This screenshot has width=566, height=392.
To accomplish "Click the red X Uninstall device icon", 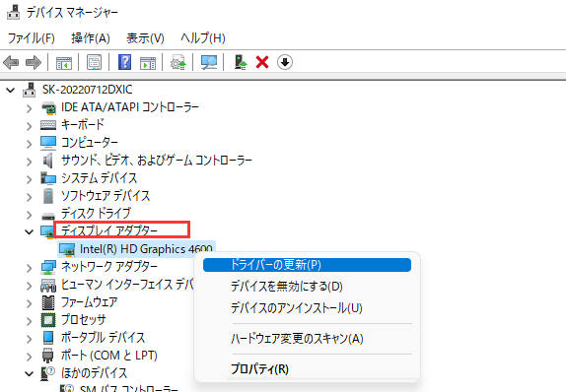I will pos(262,62).
